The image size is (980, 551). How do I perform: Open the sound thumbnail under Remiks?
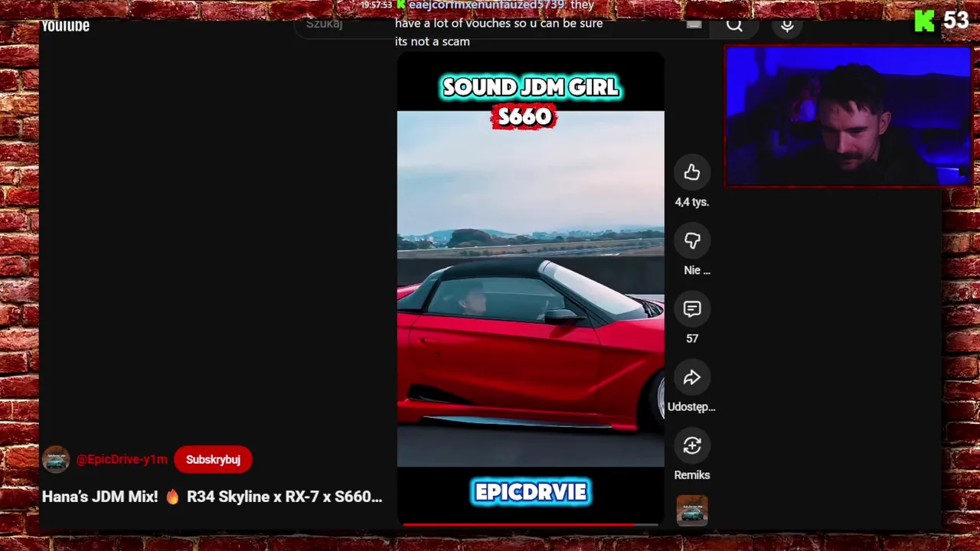(x=692, y=510)
